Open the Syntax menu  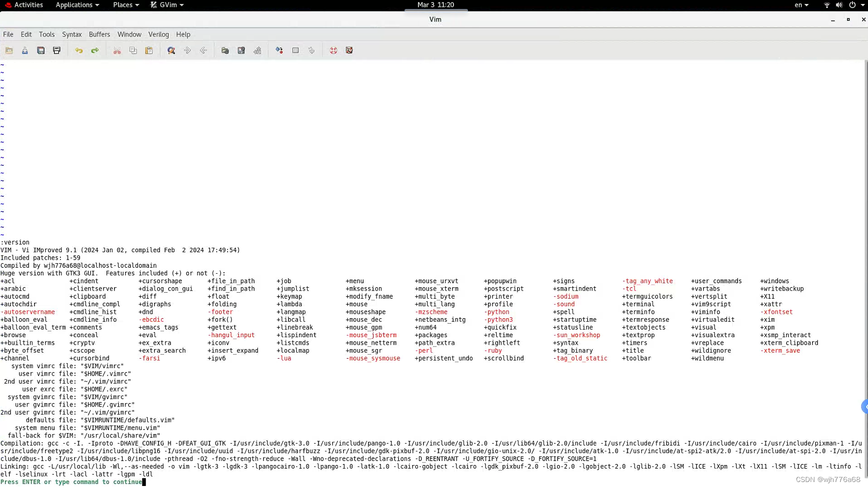pos(71,34)
